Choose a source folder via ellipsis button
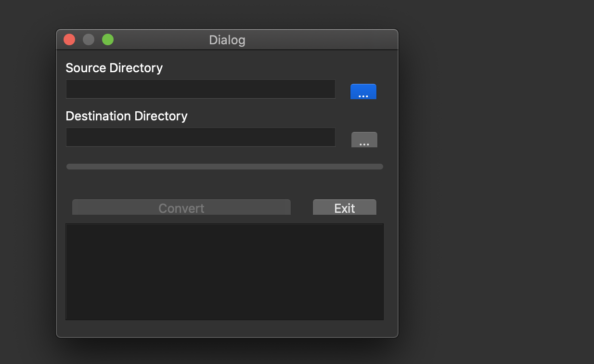 (363, 91)
